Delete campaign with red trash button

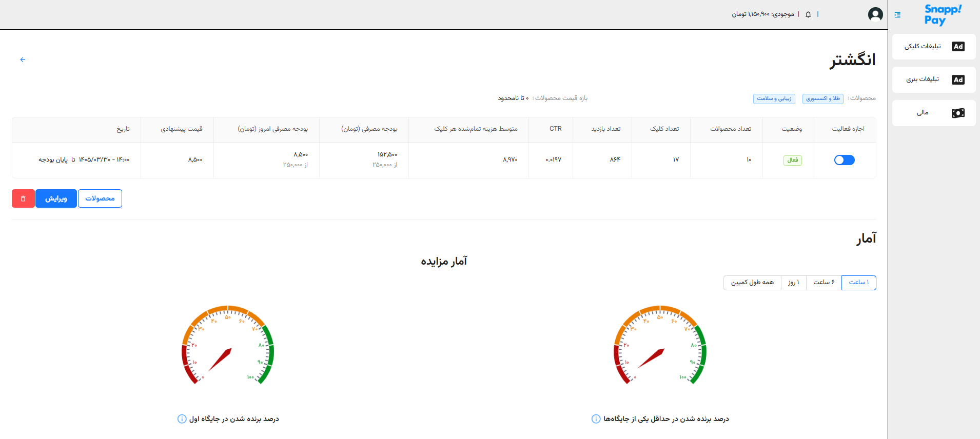tap(23, 198)
